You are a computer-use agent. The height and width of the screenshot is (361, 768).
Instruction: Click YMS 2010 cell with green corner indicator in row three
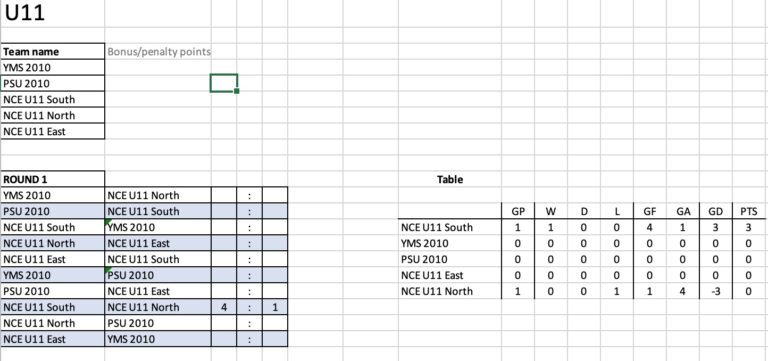point(158,227)
